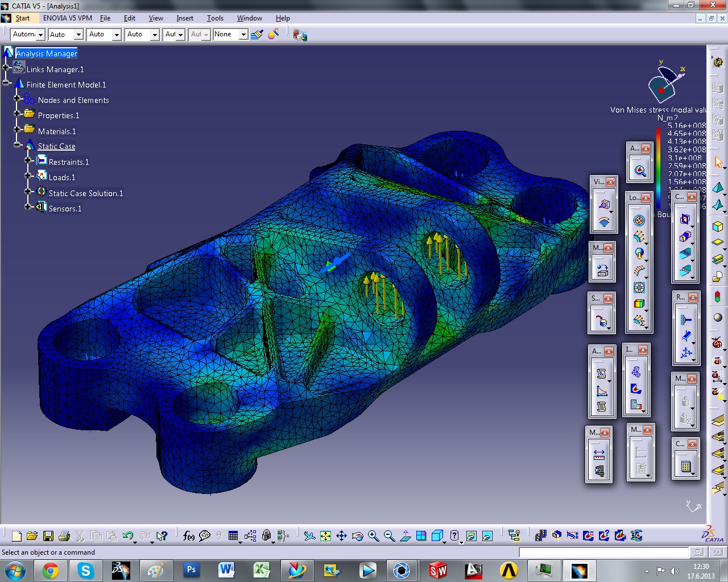This screenshot has height=582, width=728.
Task: Open SolidWorks from the taskbar
Action: click(438, 570)
